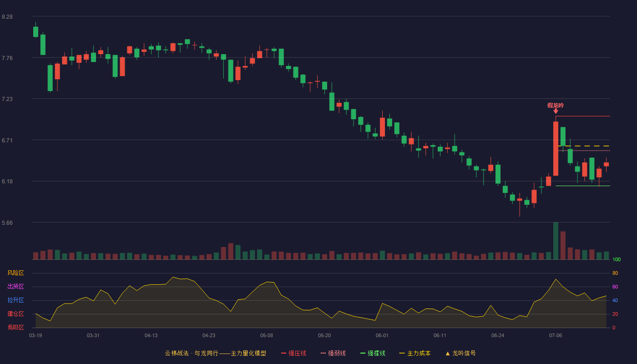637x364 pixels.
Task: Click the 拉升区 zone label
Action: (x=15, y=300)
